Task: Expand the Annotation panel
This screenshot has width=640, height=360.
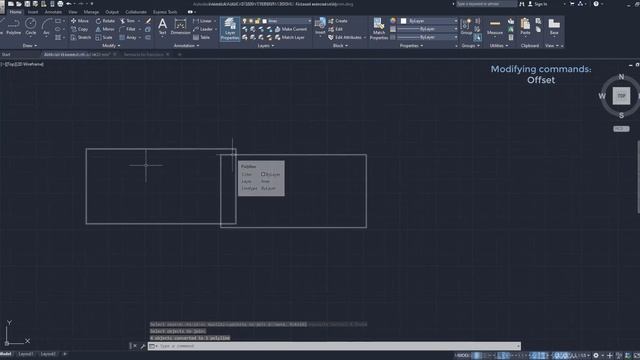Action: (186, 46)
